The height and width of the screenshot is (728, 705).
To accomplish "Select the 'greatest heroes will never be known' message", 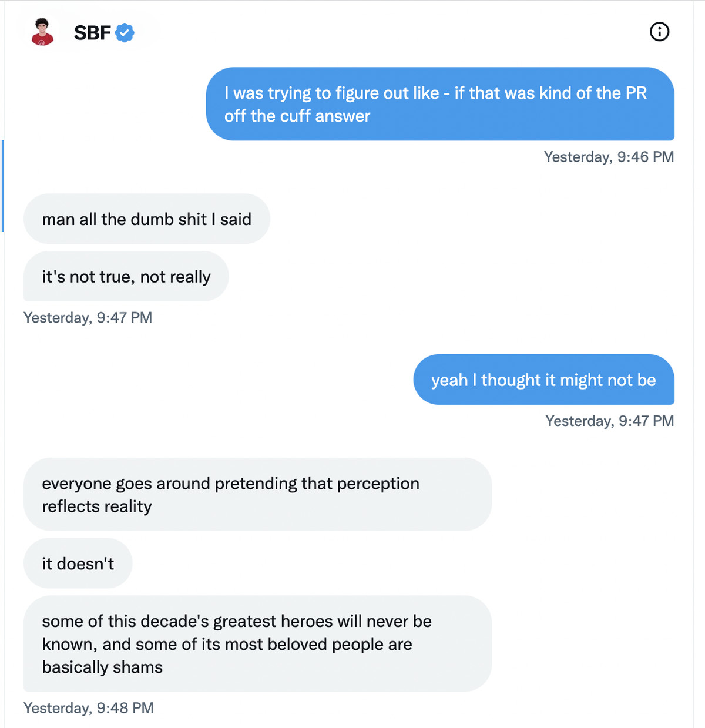I will click(x=257, y=644).
